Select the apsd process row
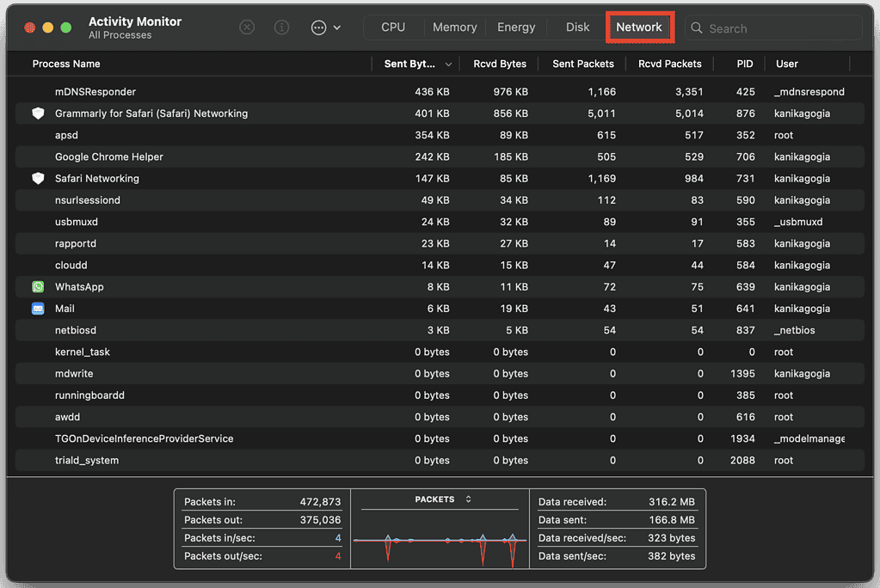The image size is (880, 588). click(440, 135)
